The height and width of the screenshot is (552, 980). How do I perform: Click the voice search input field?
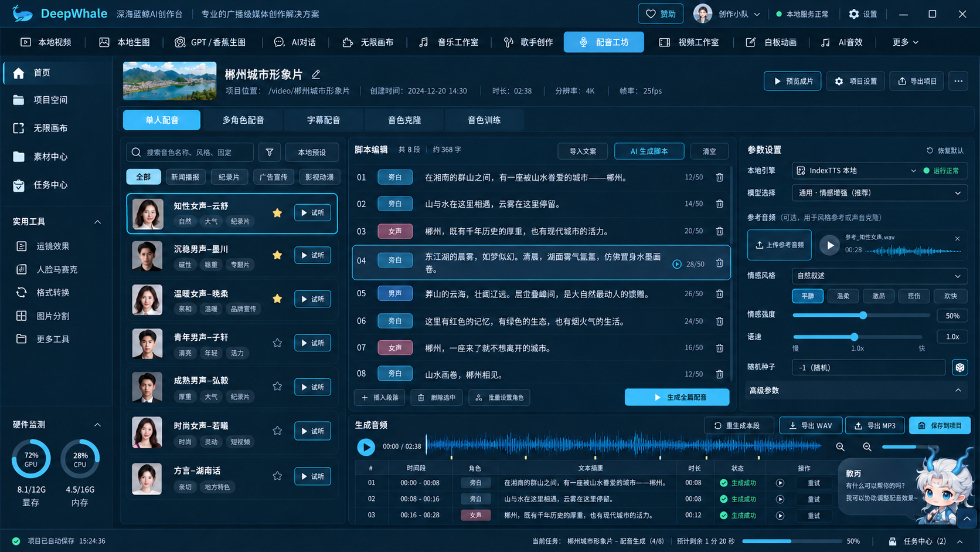pos(190,153)
